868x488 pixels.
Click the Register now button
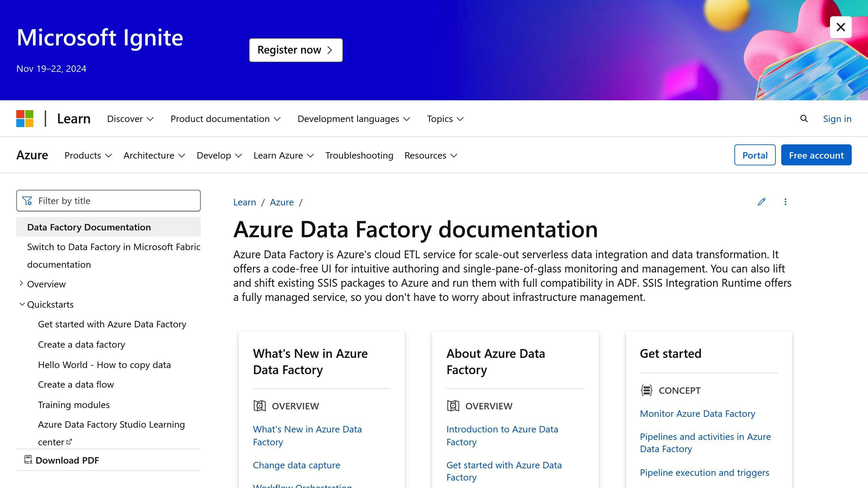[296, 50]
